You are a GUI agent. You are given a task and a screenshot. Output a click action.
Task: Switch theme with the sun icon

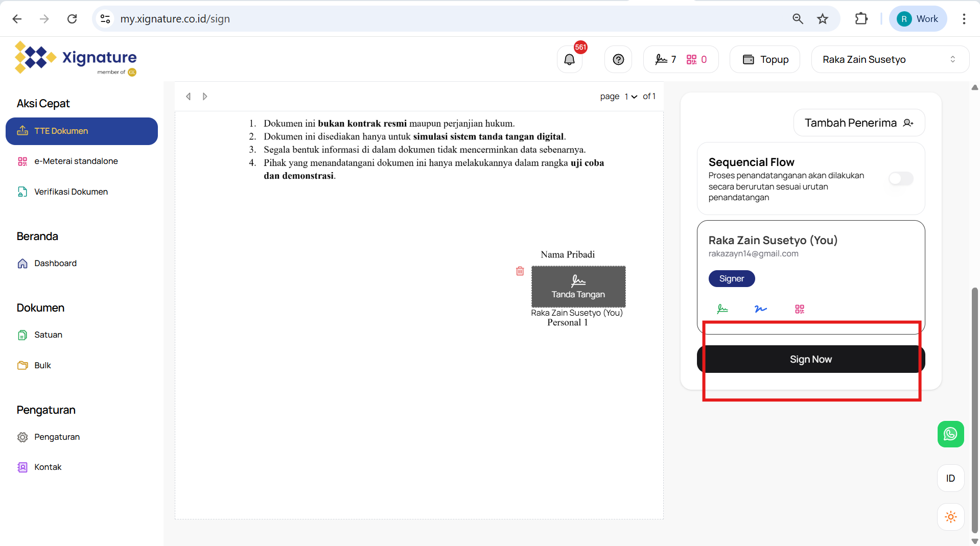click(x=950, y=517)
